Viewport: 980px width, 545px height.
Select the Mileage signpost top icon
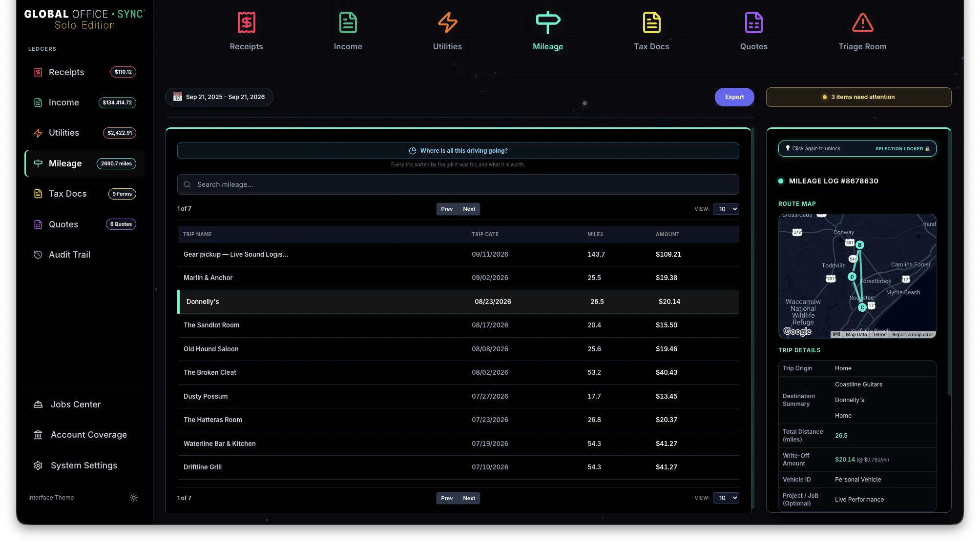point(548,22)
